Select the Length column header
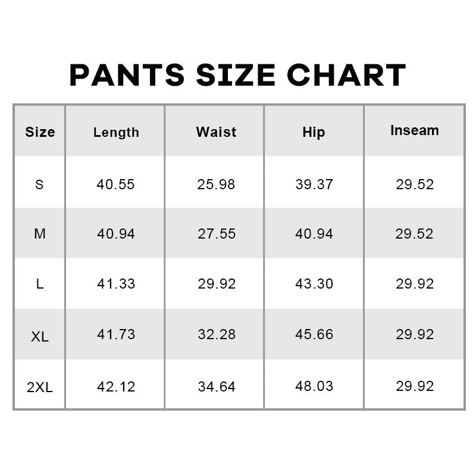 pos(116,133)
